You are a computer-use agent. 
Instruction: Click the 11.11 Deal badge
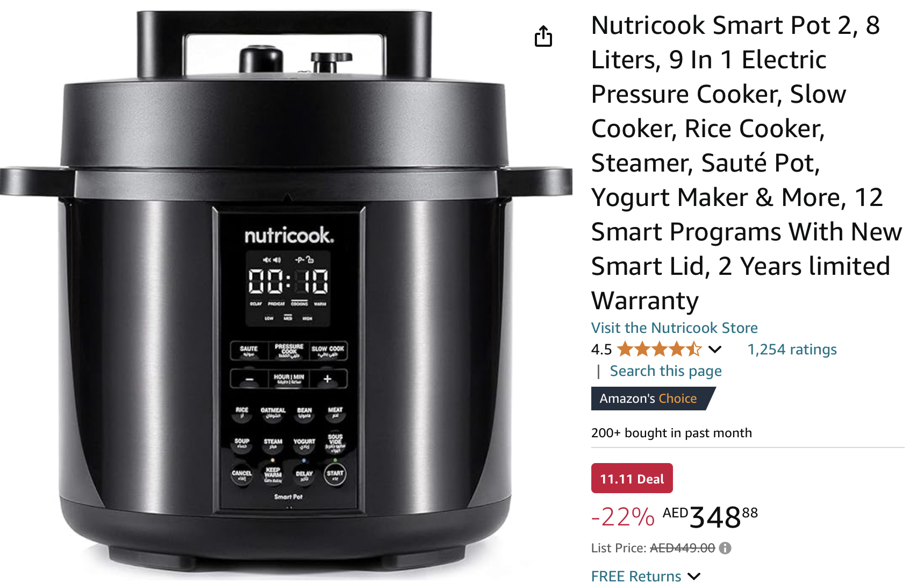pos(632,478)
